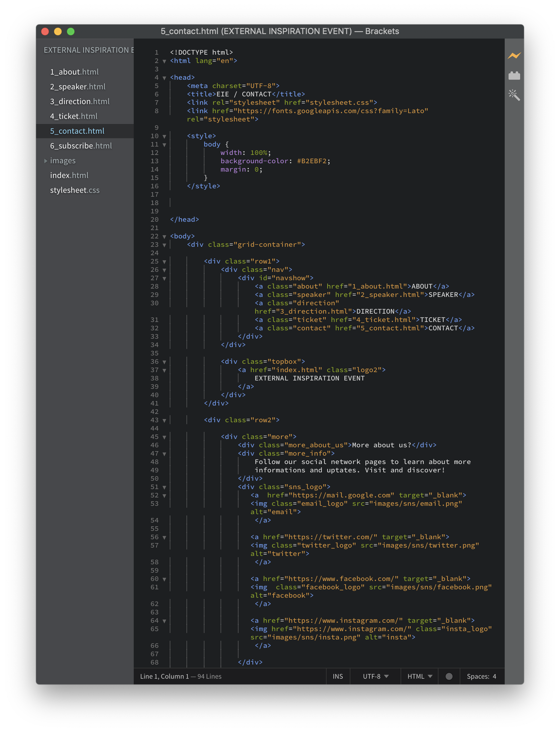Screen dimensions: 560x732
Task: Open 4_ticket.html in the sidebar
Action: [x=74, y=116]
